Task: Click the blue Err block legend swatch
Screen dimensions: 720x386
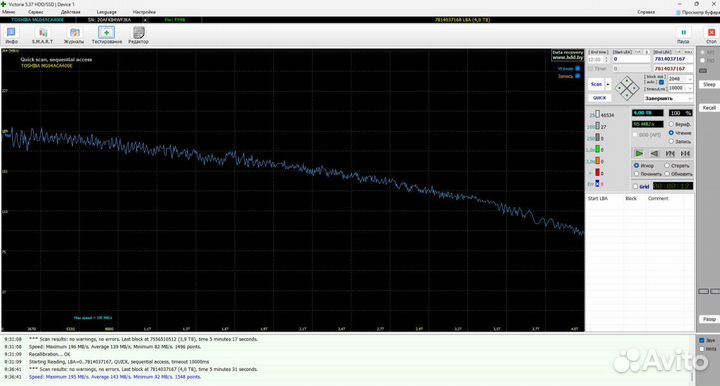Action: click(x=597, y=184)
